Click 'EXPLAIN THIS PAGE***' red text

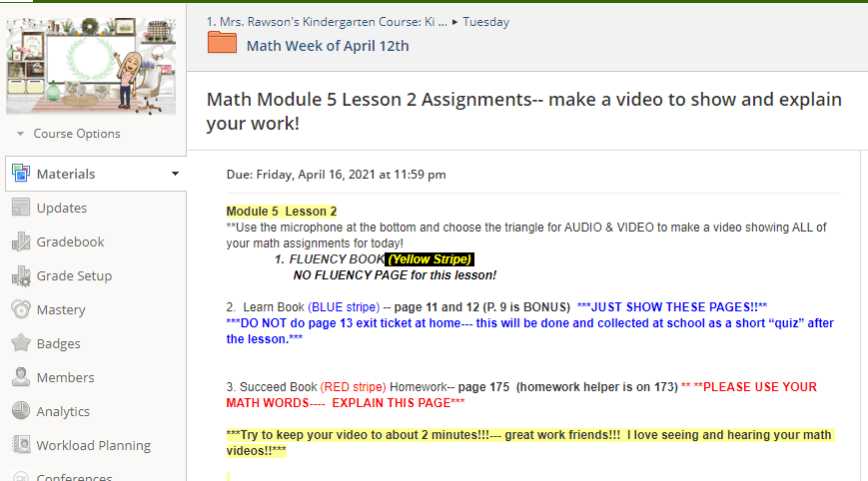click(x=399, y=403)
